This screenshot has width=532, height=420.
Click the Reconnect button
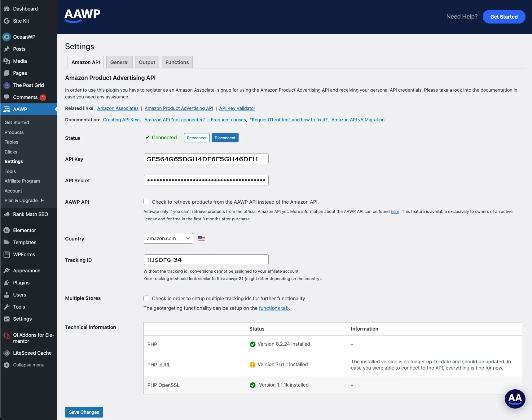pyautogui.click(x=197, y=138)
